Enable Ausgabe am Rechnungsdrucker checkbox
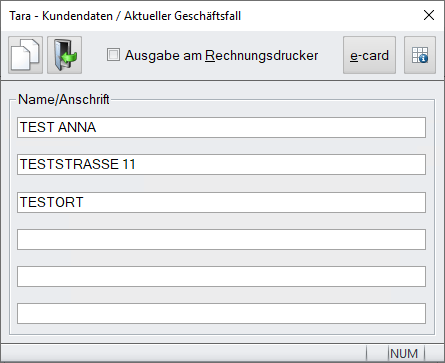This screenshot has height=363, width=445. 113,55
